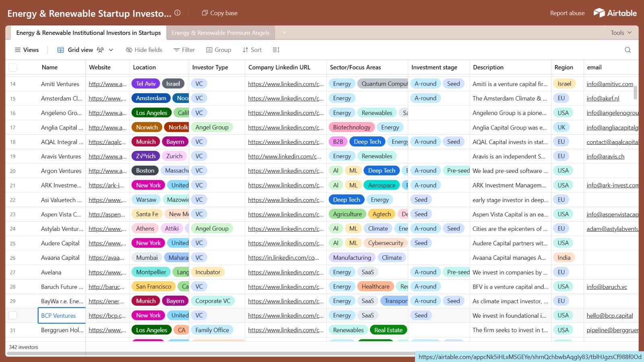Screen dimensions: 644x362
Task: Open the Filter option
Action: pyautogui.click(x=184, y=50)
